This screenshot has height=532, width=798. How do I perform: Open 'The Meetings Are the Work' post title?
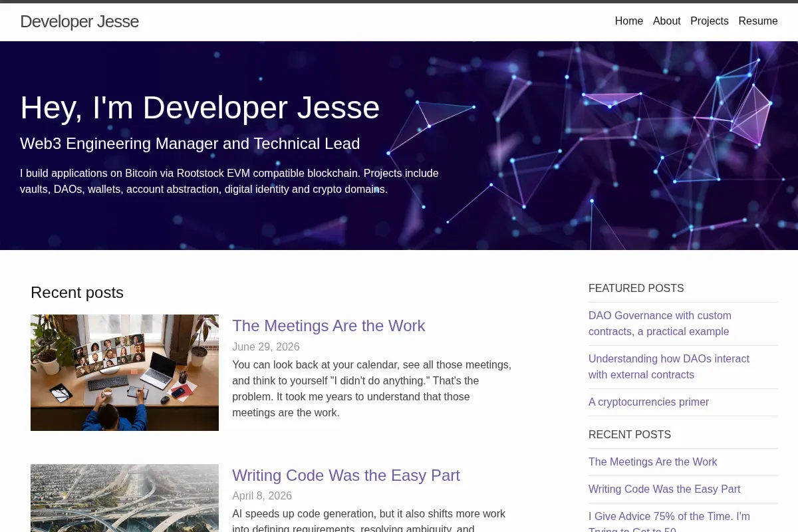(329, 326)
